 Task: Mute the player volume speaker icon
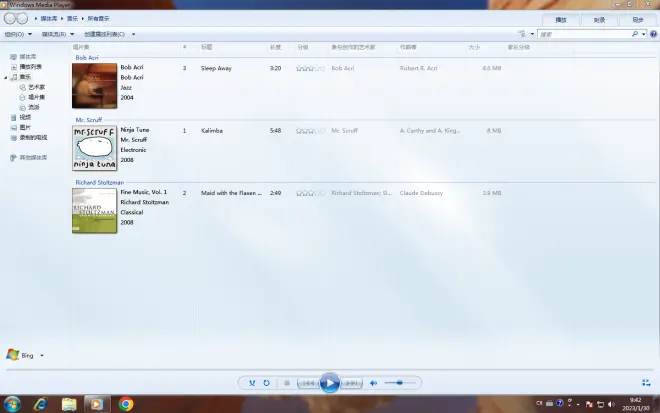373,383
